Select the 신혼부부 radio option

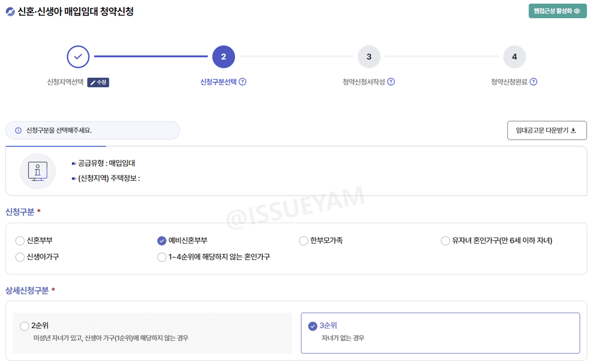(x=20, y=241)
